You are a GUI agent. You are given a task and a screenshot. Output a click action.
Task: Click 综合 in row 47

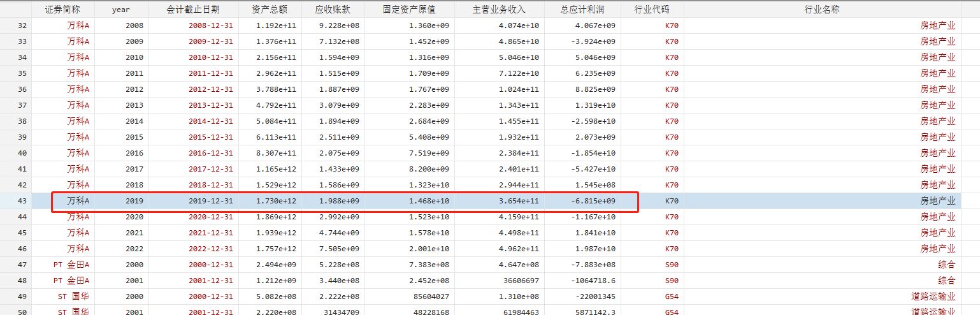(x=947, y=265)
